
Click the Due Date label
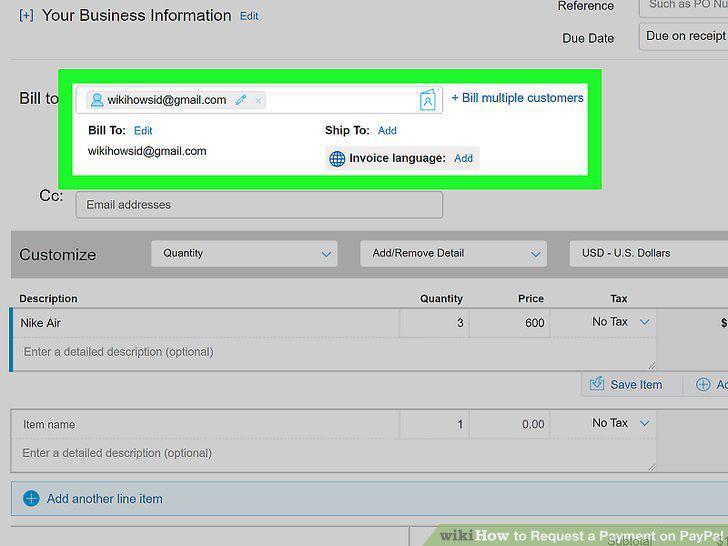coord(588,38)
